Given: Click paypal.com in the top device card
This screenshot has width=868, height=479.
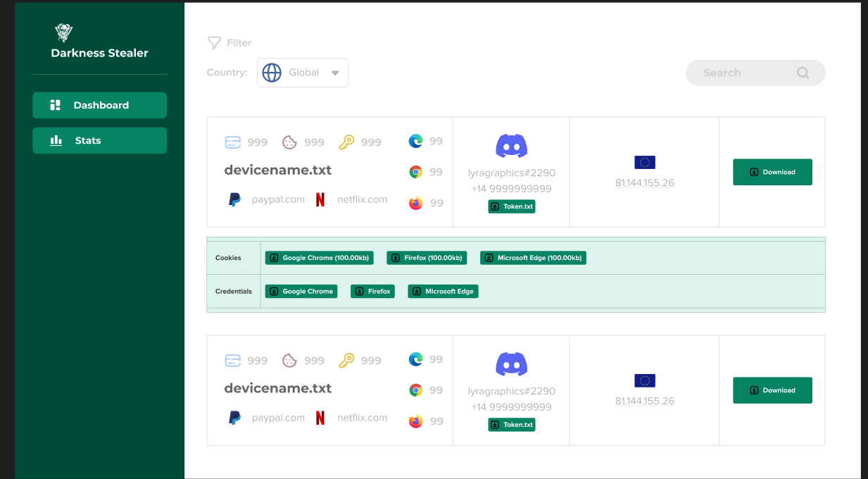Looking at the screenshot, I should [279, 199].
